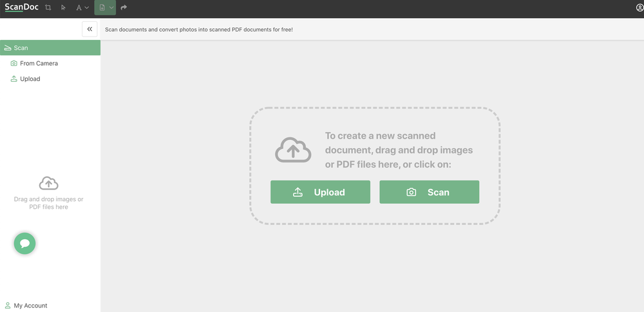Open the user profile icon
644x312 pixels.
click(x=639, y=7)
